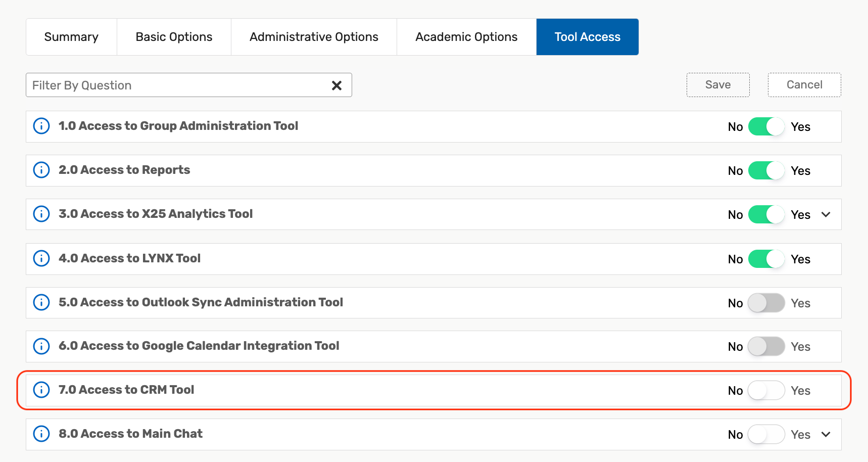Enable Outlook Sync Administration Tool access

(x=766, y=303)
